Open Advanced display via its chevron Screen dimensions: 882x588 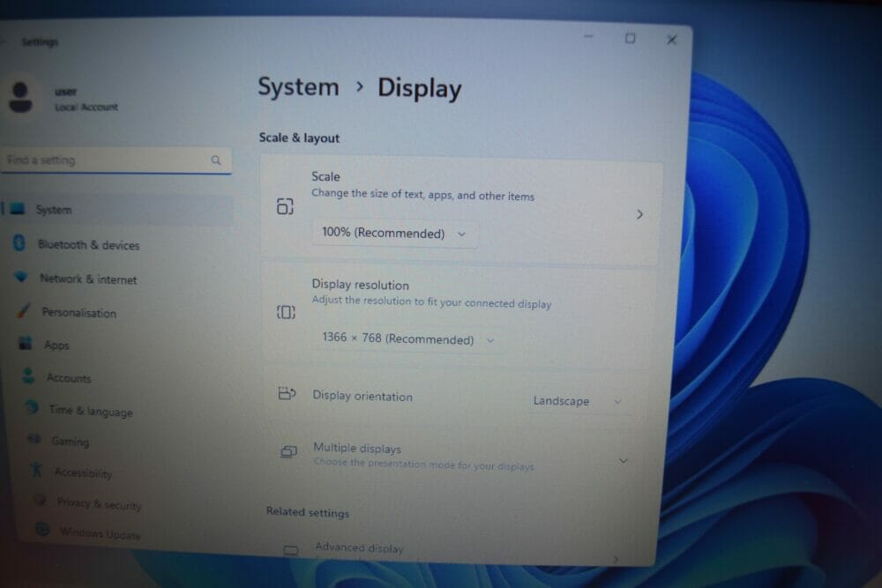(x=616, y=559)
